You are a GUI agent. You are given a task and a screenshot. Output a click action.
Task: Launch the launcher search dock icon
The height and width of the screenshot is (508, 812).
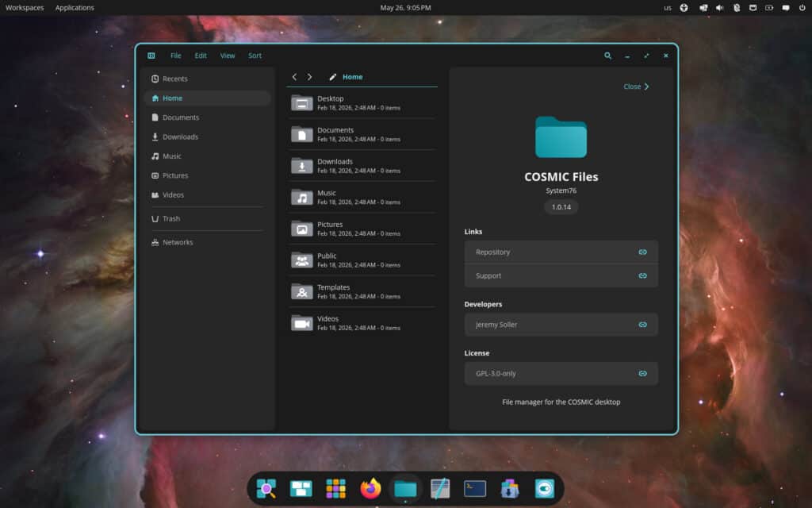click(266, 488)
